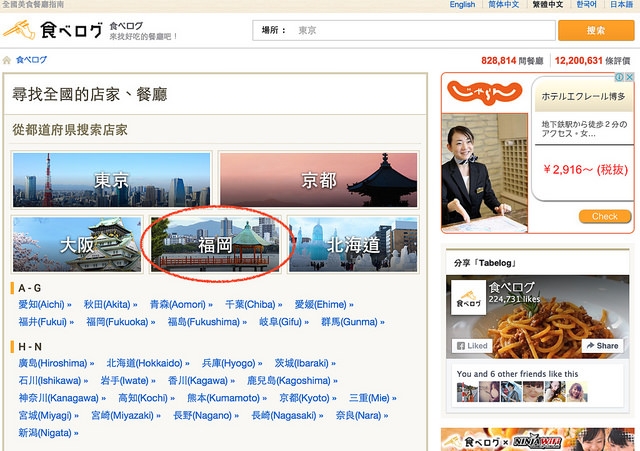The image size is (640, 451).
Task: Open 鹿兒島(Kagoshima) link
Action: coord(292,381)
